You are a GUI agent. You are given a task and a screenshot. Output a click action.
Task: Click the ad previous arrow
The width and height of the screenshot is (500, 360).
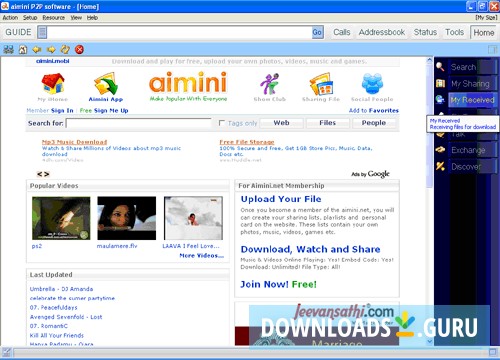tap(39, 174)
